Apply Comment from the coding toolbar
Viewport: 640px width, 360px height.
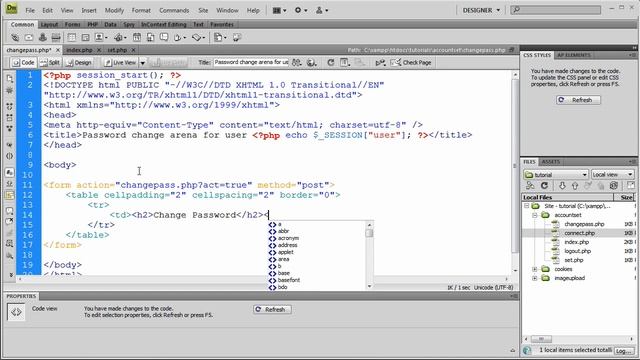(x=9, y=211)
